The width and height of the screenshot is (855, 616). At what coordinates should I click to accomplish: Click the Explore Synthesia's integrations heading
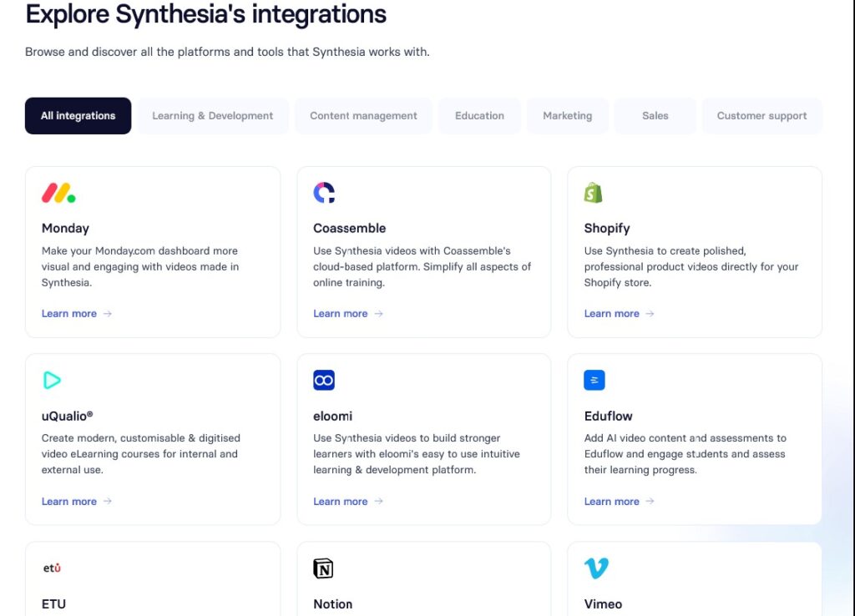[x=206, y=14]
